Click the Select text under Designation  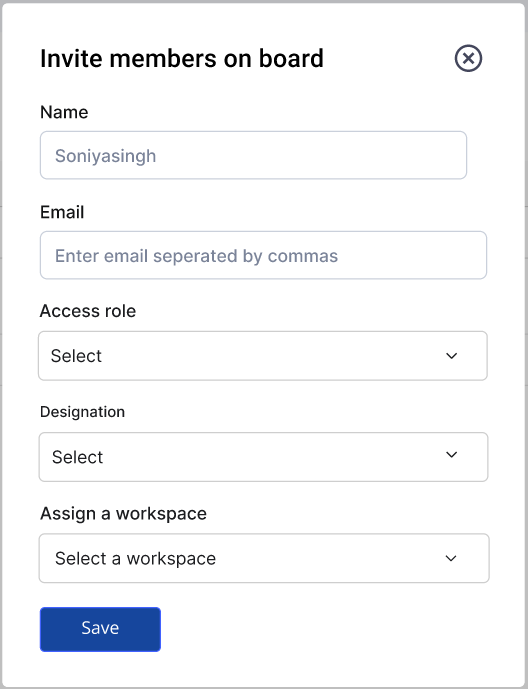(77, 457)
